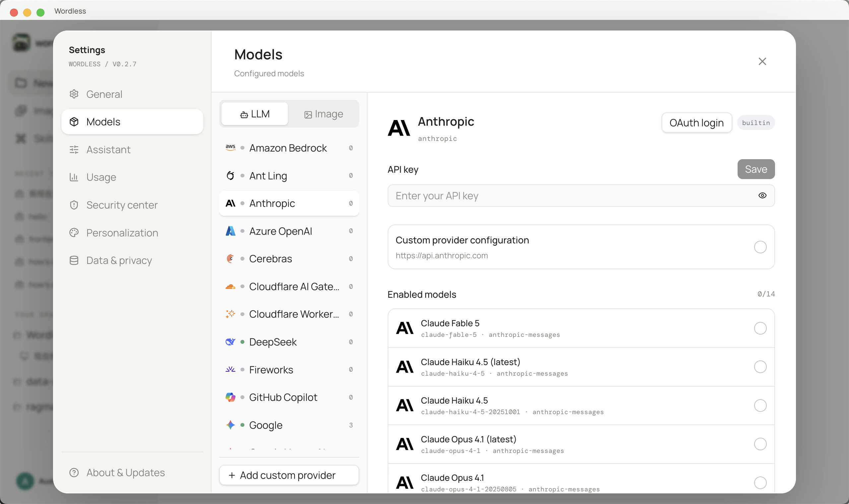Select the Ant Ling provider logo
This screenshot has width=849, height=504.
coord(230,176)
